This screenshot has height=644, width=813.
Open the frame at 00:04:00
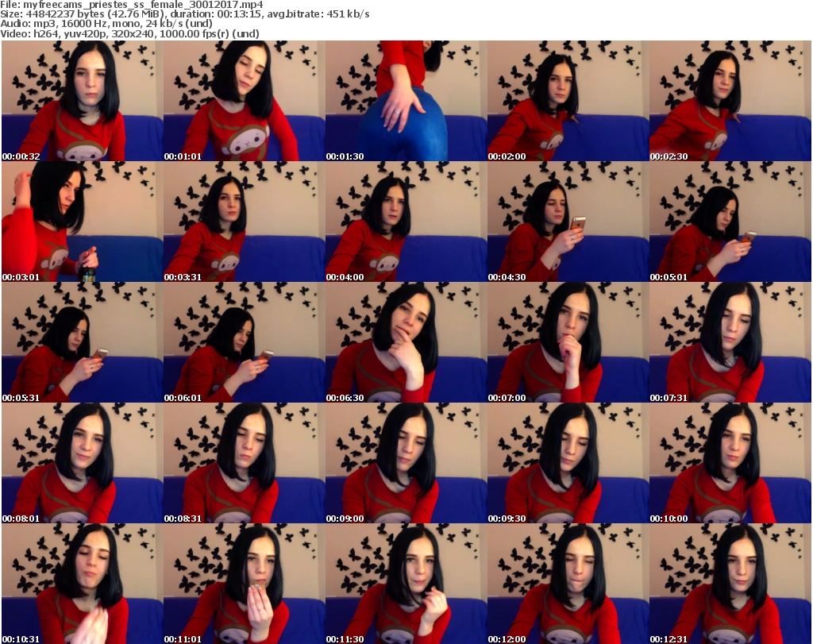(x=406, y=222)
